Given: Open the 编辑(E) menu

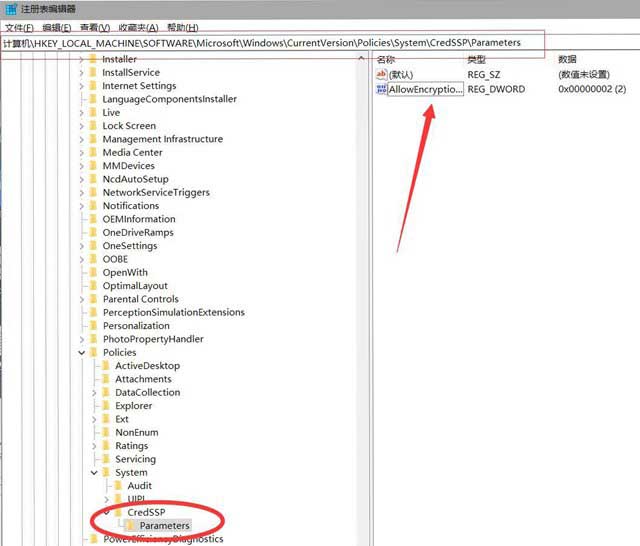Looking at the screenshot, I should [57, 28].
